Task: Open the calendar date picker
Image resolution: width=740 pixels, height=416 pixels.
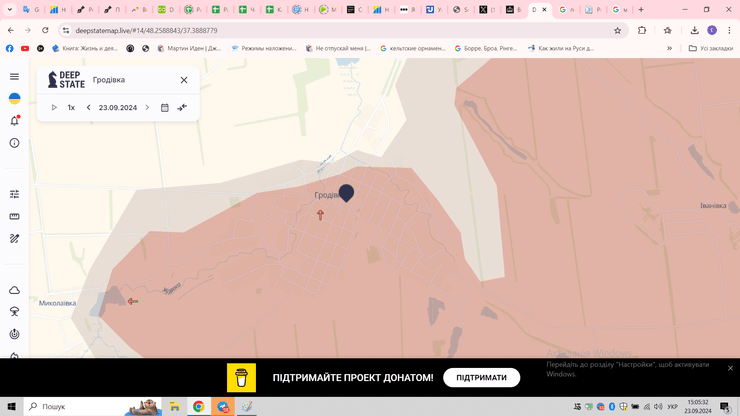Action: 164,108
